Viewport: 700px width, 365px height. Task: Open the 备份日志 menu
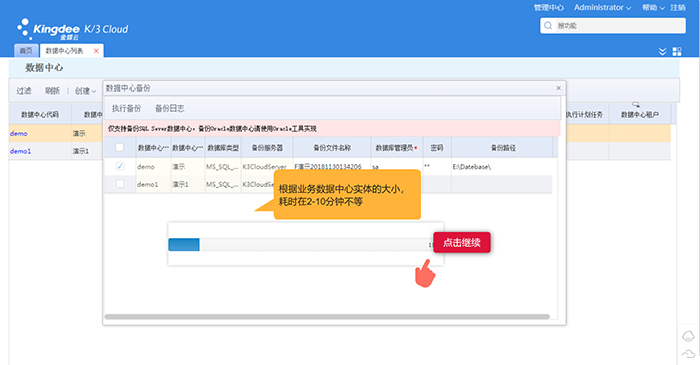(170, 108)
